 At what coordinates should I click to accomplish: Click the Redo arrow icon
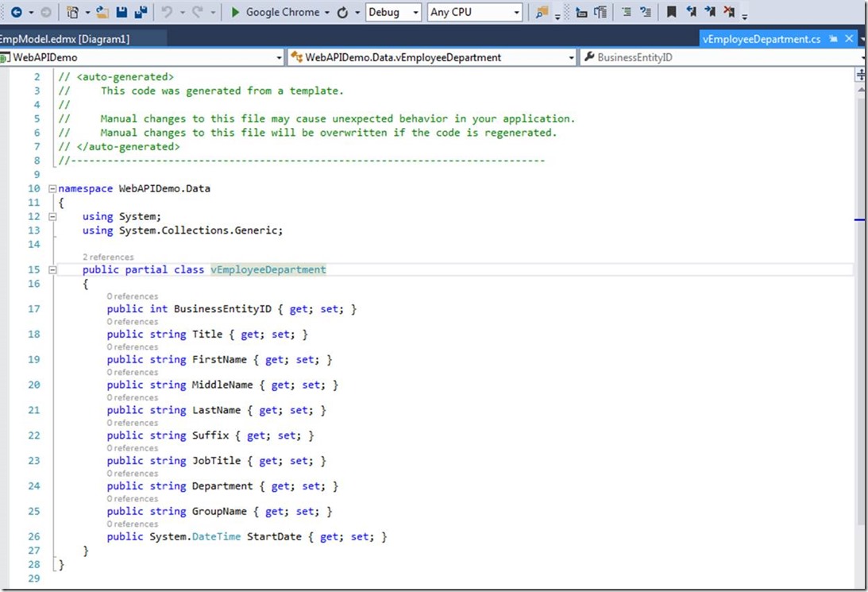point(197,12)
